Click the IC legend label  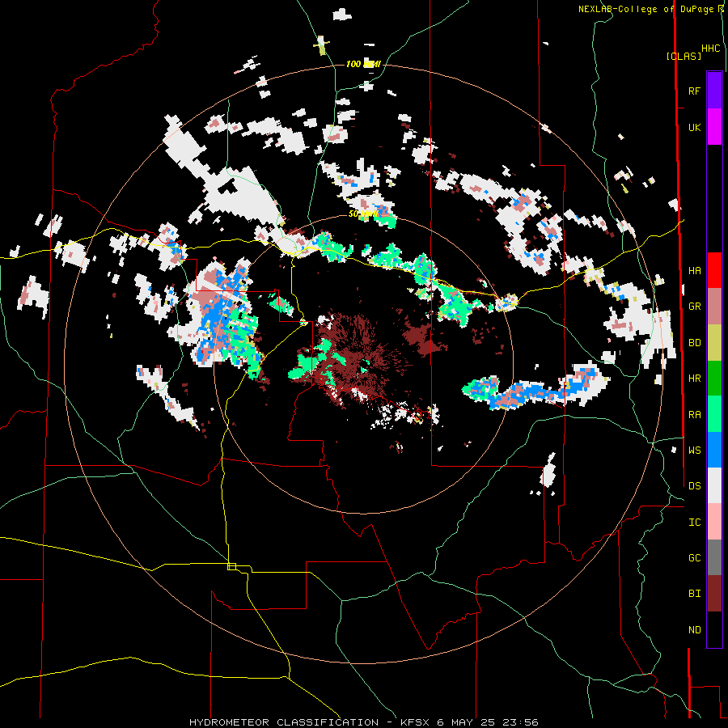tap(694, 523)
